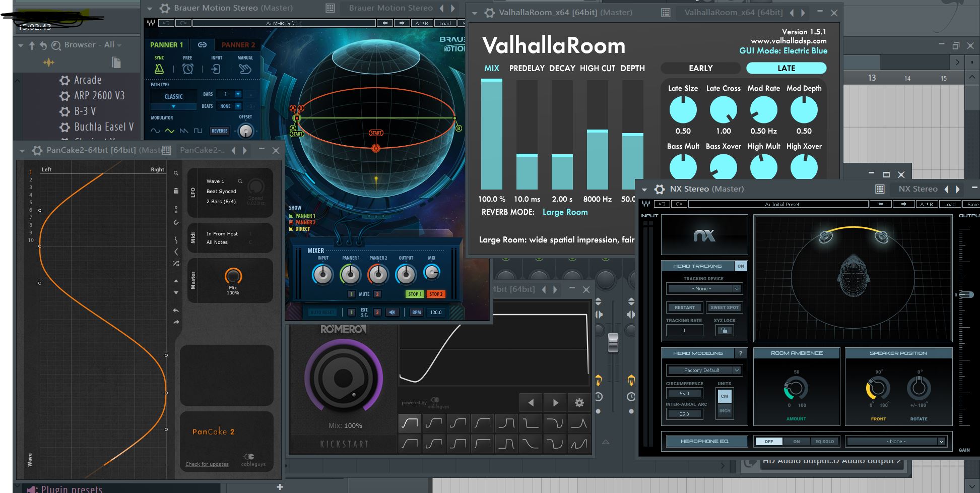Expand the NX Stereo plugin window menu arrow
The width and height of the screenshot is (980, 493).
[644, 190]
